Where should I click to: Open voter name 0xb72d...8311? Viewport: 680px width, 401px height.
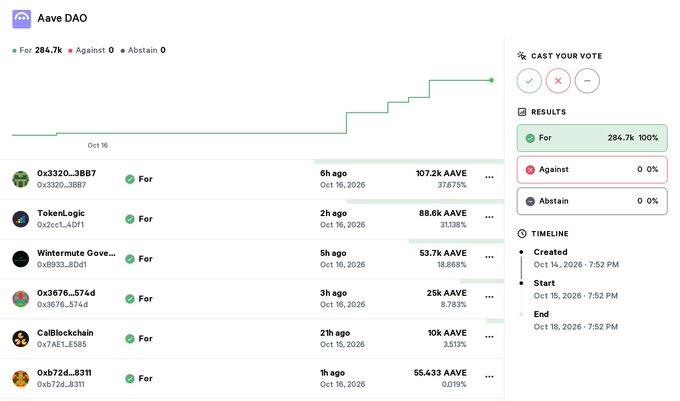coord(64,372)
